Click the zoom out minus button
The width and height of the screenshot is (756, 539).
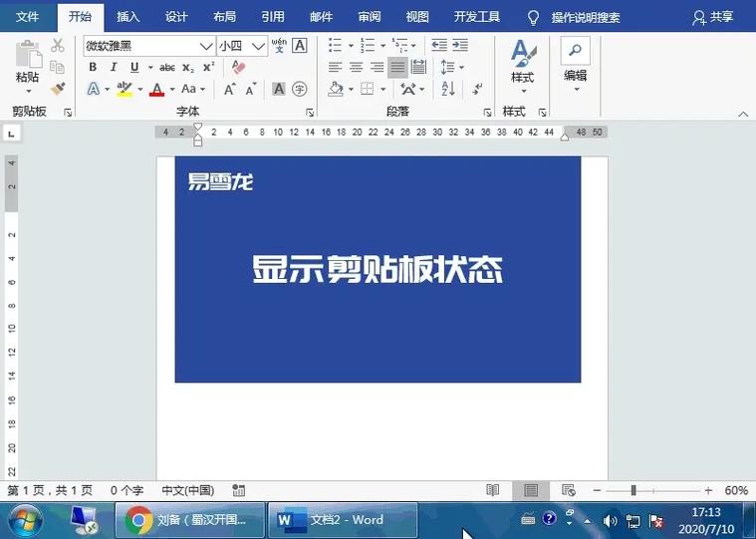[597, 491]
